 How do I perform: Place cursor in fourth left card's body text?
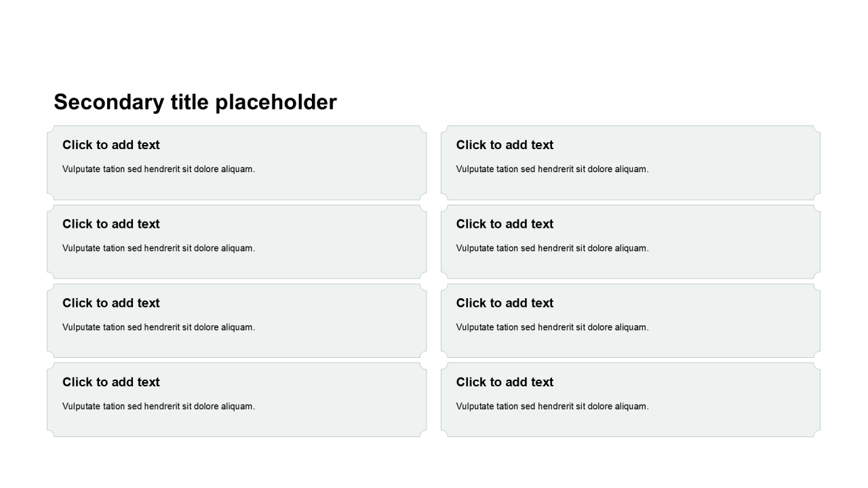[x=159, y=407]
